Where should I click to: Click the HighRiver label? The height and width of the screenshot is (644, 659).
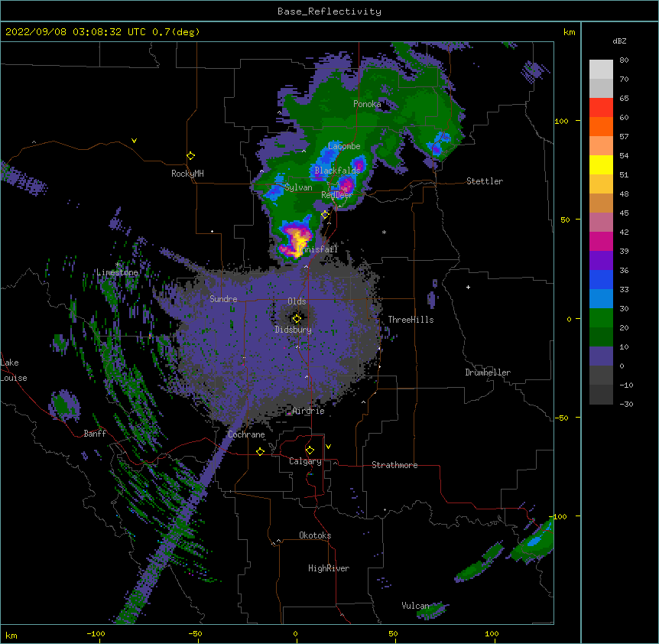[x=329, y=568]
